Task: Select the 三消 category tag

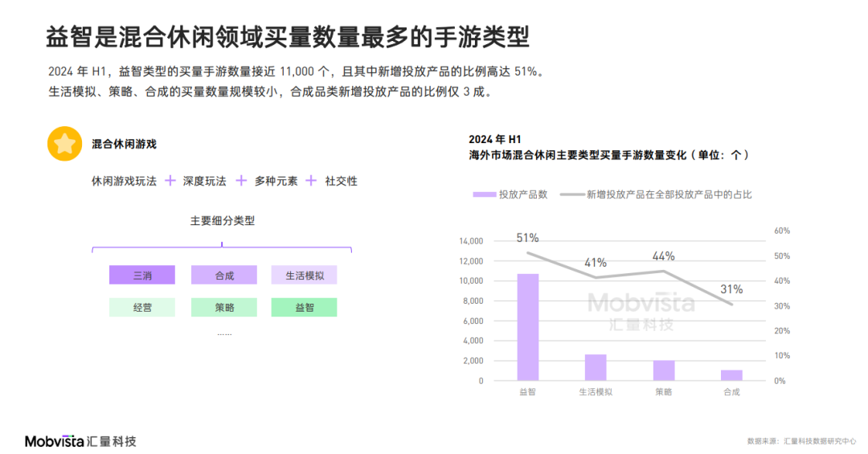Action: pyautogui.click(x=142, y=275)
